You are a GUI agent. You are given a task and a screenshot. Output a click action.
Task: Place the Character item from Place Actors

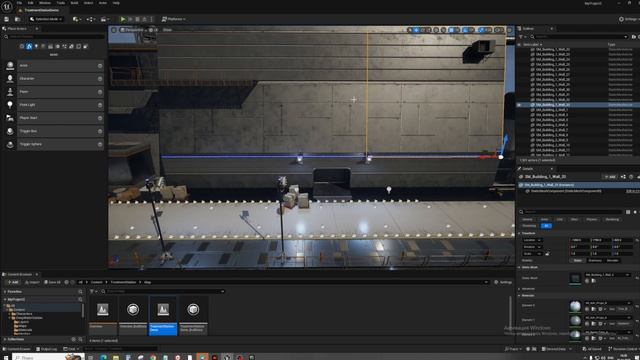(x=54, y=79)
